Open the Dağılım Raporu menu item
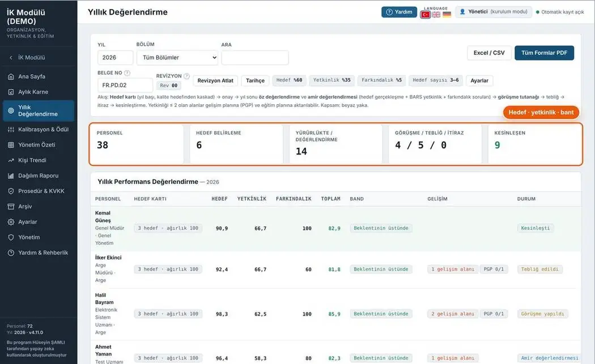The height and width of the screenshot is (364, 595). pos(39,176)
